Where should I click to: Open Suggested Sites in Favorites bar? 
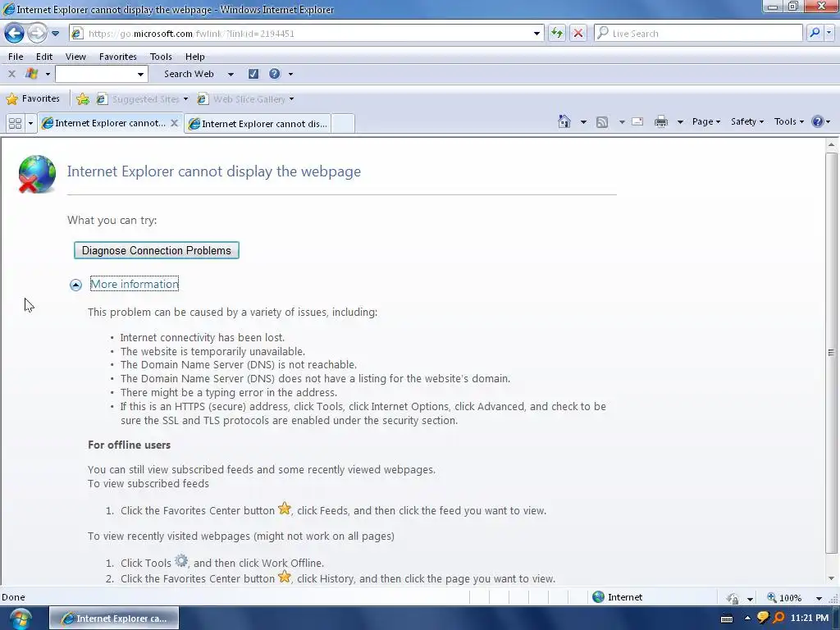pyautogui.click(x=143, y=99)
